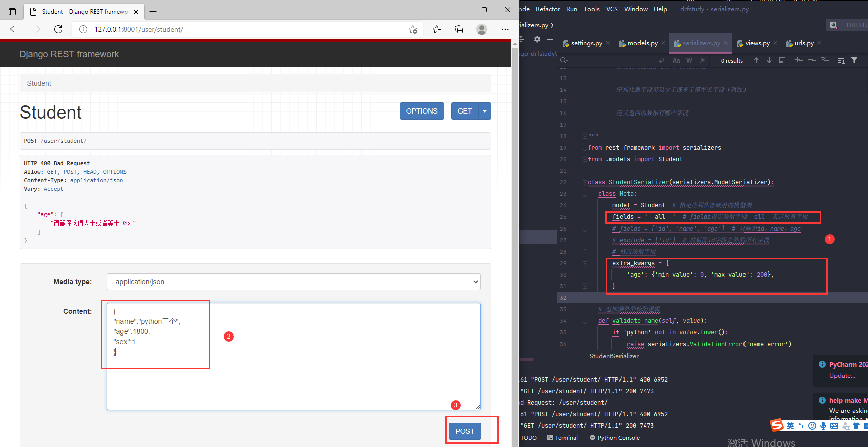Toggle Words option in find bar
868x447 pixels.
pos(689,60)
